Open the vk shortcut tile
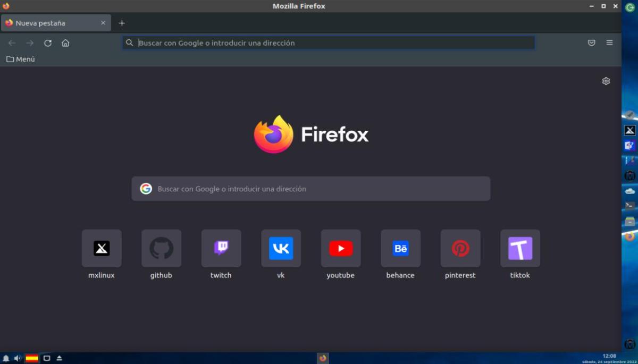Viewport: 638px width, 364px height. [281, 248]
